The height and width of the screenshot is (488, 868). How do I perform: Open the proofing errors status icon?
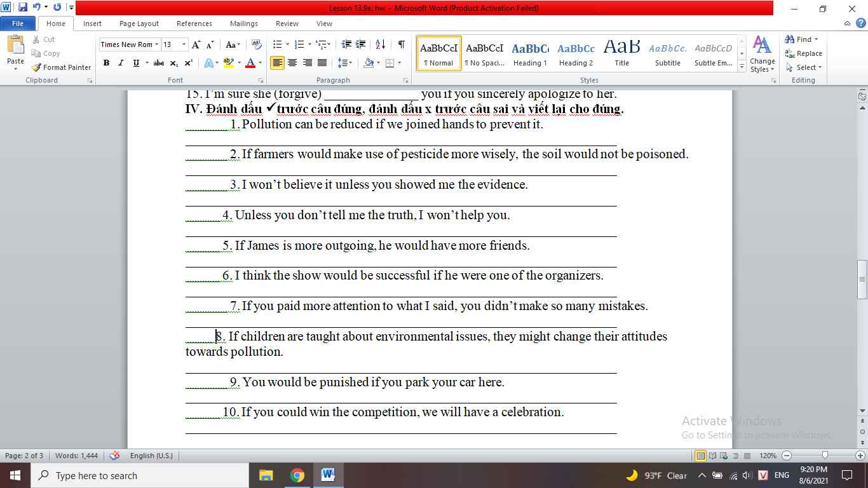pos(114,456)
